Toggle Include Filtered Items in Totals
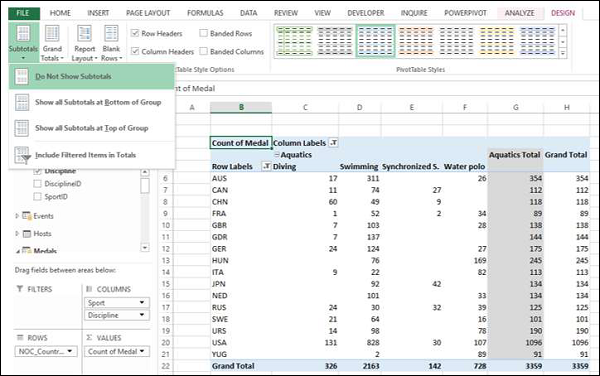 pyautogui.click(x=92, y=155)
